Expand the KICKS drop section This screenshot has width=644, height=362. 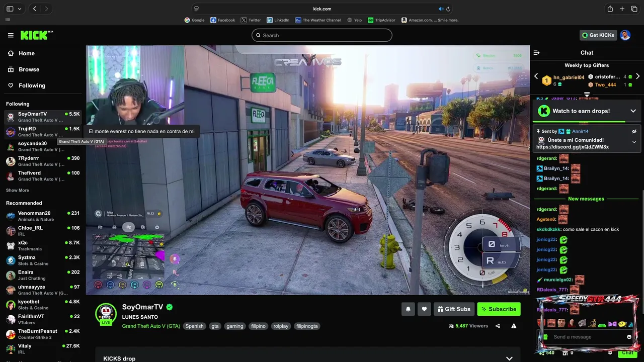coord(509,358)
